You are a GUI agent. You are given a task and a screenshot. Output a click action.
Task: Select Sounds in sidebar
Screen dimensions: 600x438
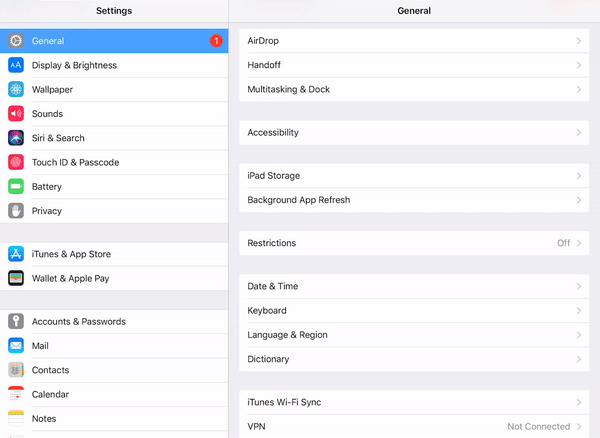[114, 114]
